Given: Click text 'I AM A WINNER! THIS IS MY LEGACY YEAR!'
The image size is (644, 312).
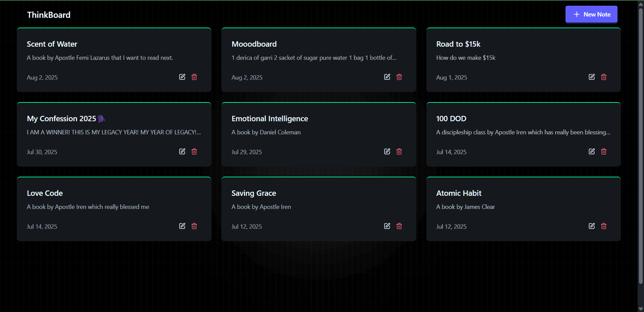Looking at the screenshot, I should point(83,132).
